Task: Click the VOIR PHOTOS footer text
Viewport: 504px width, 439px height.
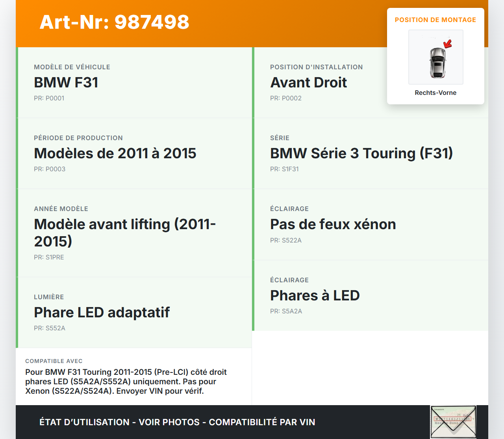Action: point(169,422)
